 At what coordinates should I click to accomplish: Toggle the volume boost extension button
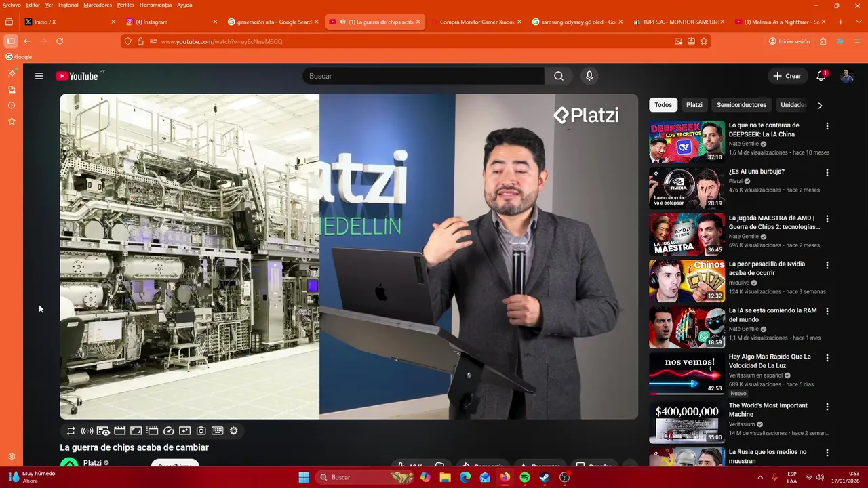coord(87,431)
